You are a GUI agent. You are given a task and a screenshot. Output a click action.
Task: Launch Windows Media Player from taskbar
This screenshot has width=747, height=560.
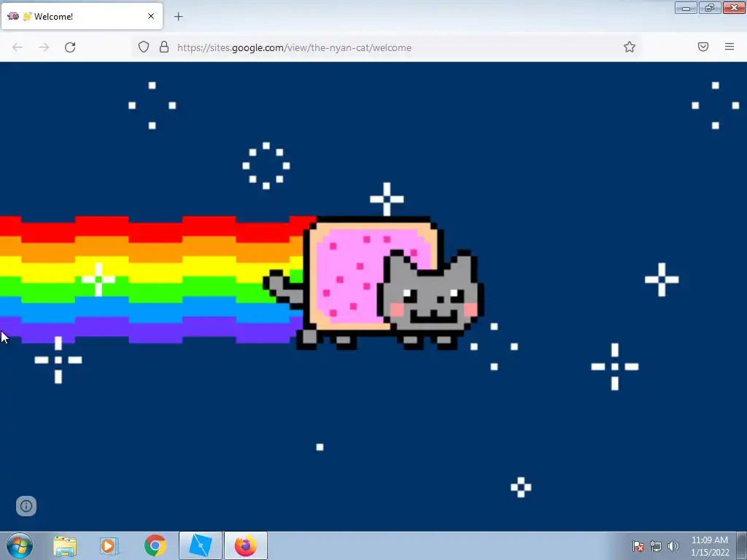(x=109, y=546)
